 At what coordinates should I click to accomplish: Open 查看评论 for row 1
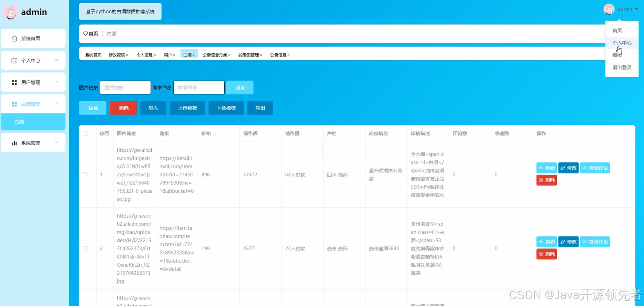coord(595,168)
